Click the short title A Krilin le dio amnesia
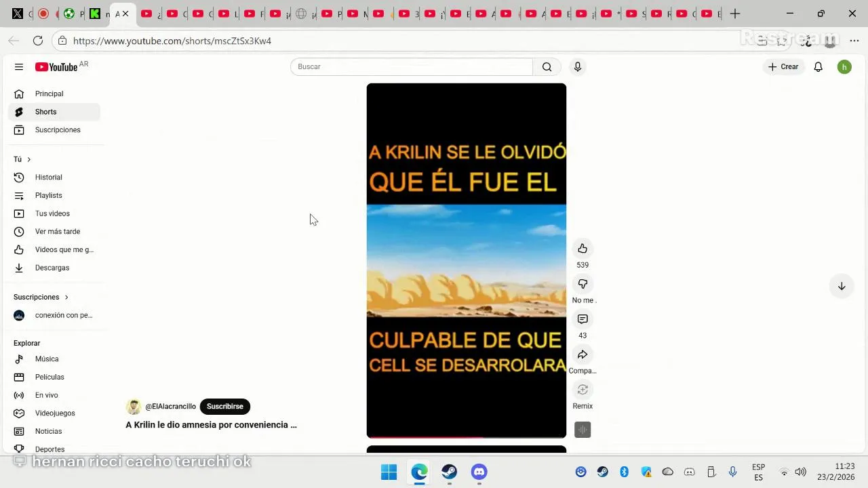 (x=211, y=425)
